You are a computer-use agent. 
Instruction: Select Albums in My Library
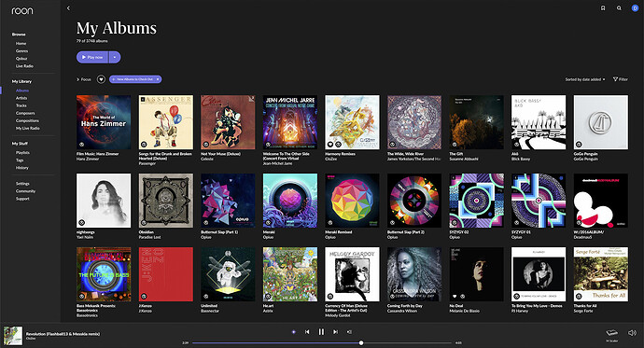coord(22,90)
